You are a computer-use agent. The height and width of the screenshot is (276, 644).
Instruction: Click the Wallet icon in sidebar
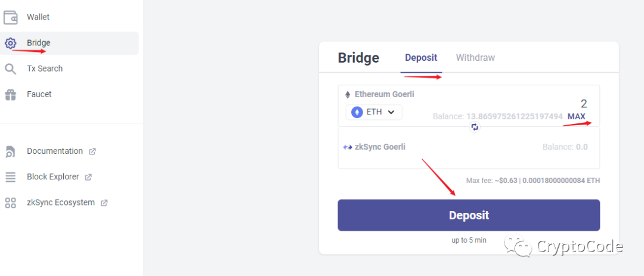click(x=10, y=18)
